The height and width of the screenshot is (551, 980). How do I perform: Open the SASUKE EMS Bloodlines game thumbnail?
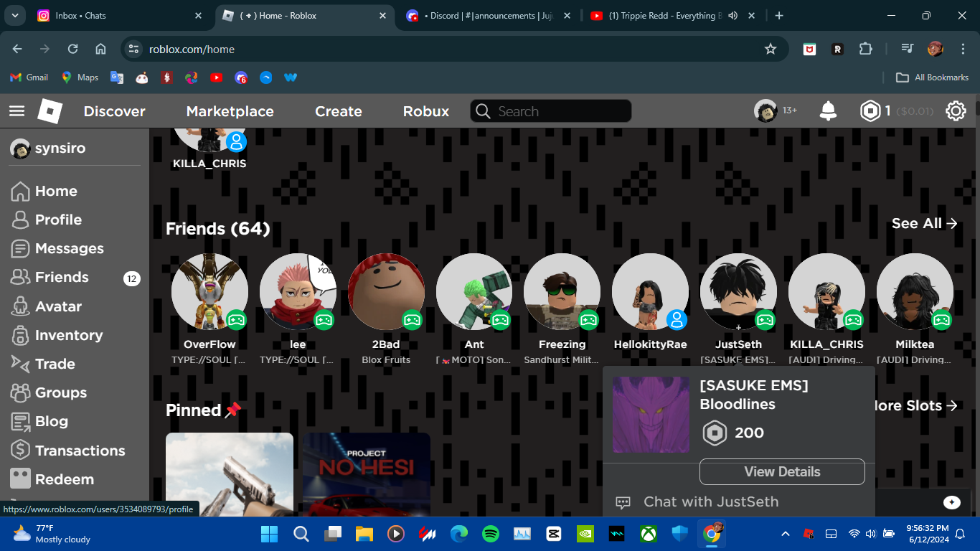click(x=651, y=415)
